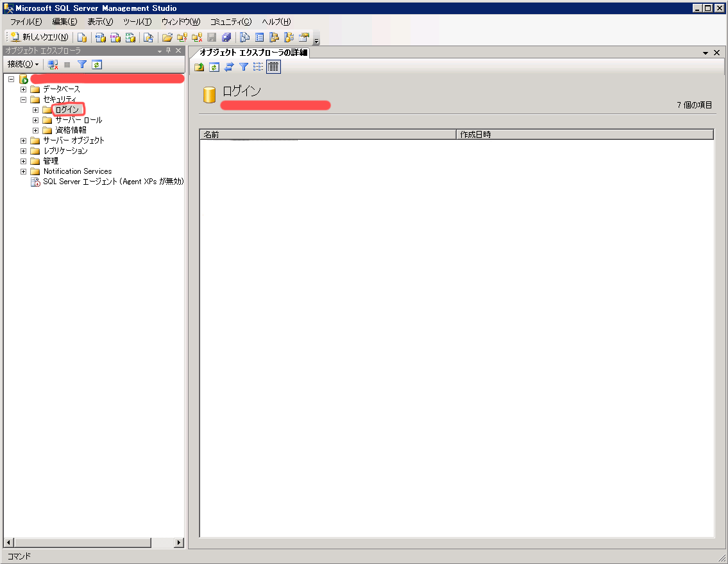The width and height of the screenshot is (728, 564).
Task: Close the Object Explorer panel
Action: coord(178,50)
